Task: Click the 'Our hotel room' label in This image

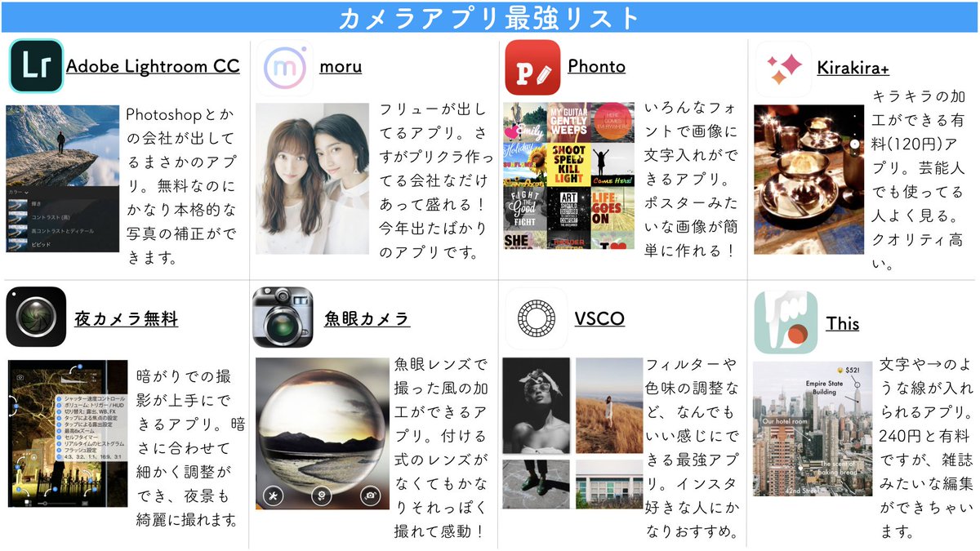Action: pos(783,422)
